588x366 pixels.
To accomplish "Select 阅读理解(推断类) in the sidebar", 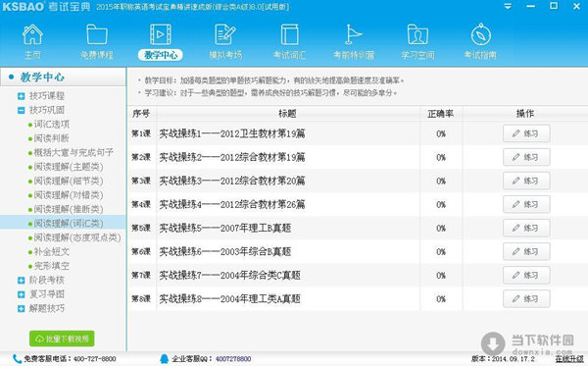I will [69, 209].
